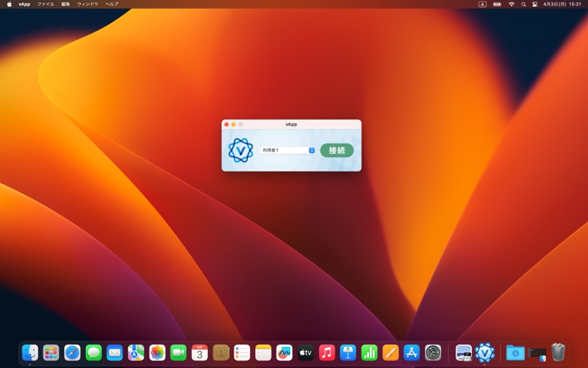Open System Settings from the Dock
588x368 pixels.
[433, 353]
